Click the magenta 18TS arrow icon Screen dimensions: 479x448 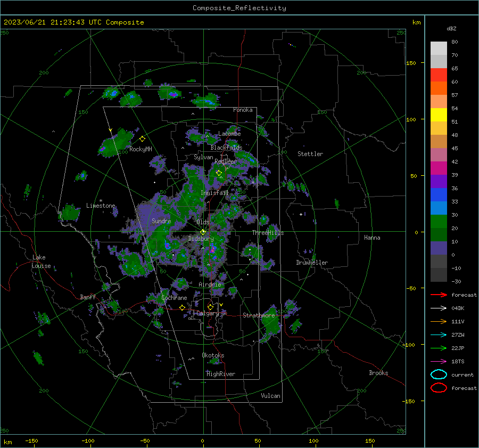tap(439, 362)
